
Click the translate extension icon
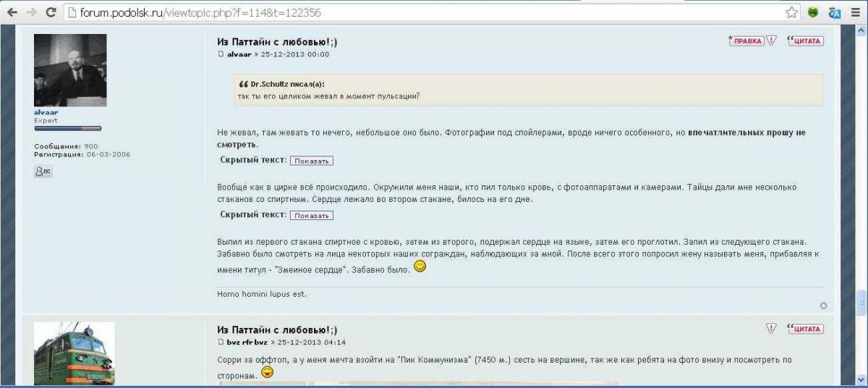coord(834,12)
